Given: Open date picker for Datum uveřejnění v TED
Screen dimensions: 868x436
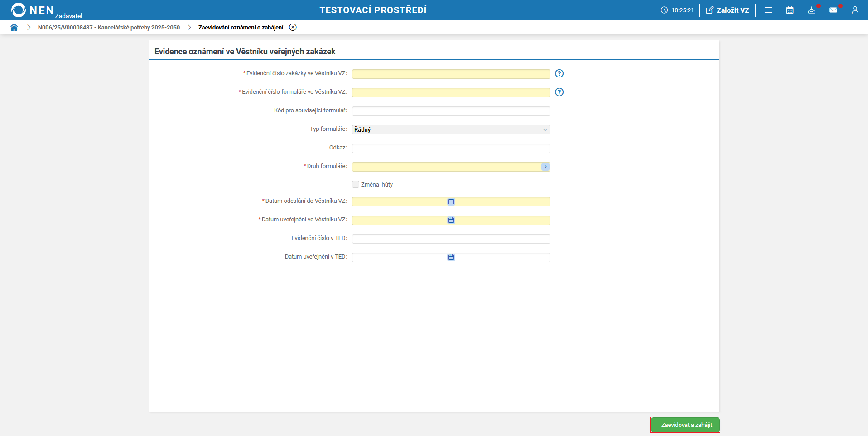Looking at the screenshot, I should (451, 257).
